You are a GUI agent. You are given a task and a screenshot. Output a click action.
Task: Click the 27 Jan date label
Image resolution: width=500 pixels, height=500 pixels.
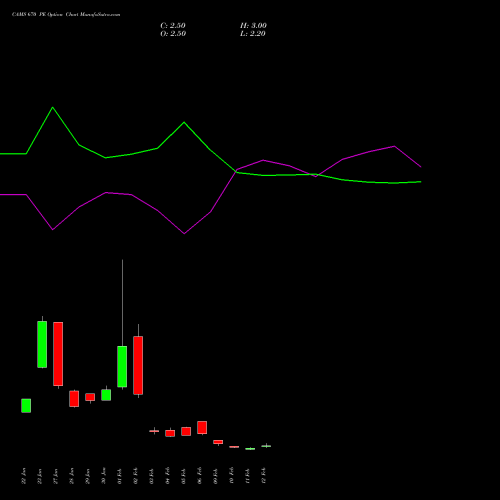tap(56, 476)
